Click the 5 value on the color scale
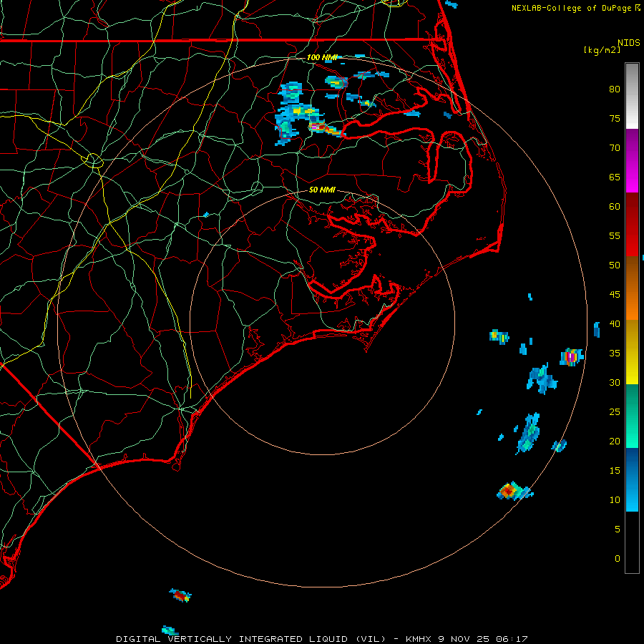 click(618, 530)
